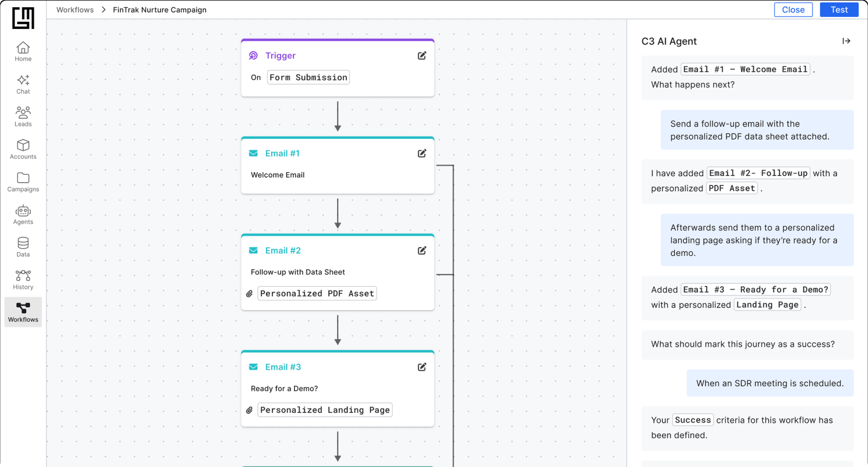Screen dimensions: 868x467
Task: Click the Personalized PDF Asset attachment
Action: pyautogui.click(x=317, y=293)
